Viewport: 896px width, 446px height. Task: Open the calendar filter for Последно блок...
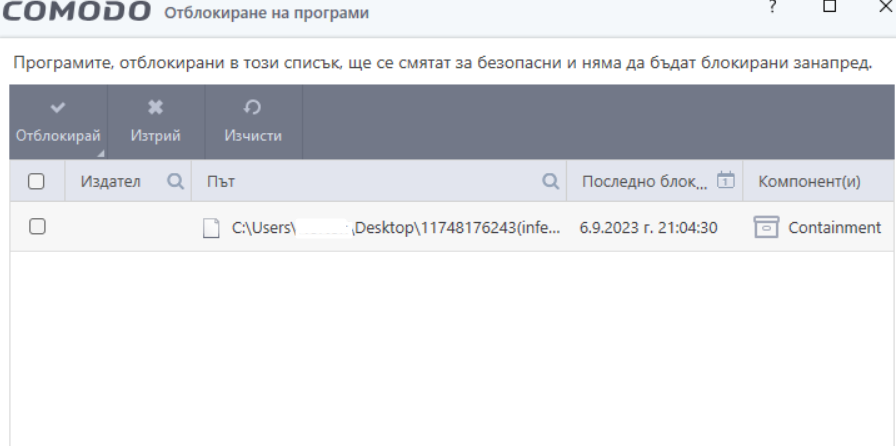[x=726, y=180]
